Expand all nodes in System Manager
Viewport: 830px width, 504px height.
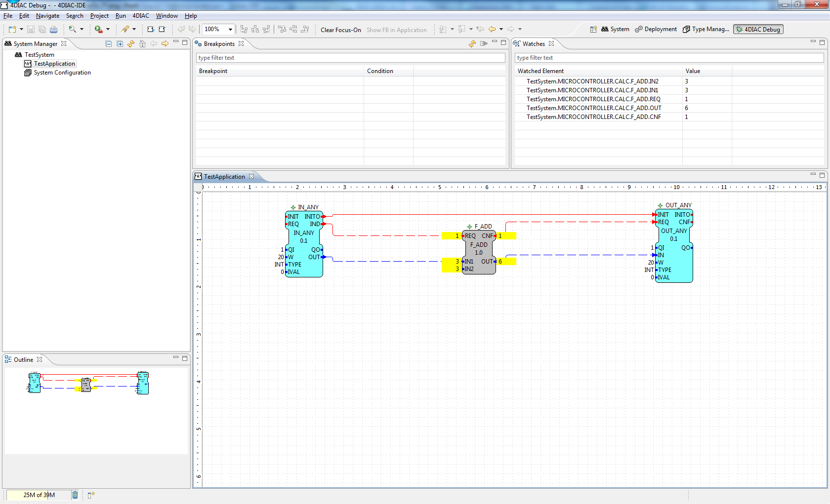[x=120, y=43]
